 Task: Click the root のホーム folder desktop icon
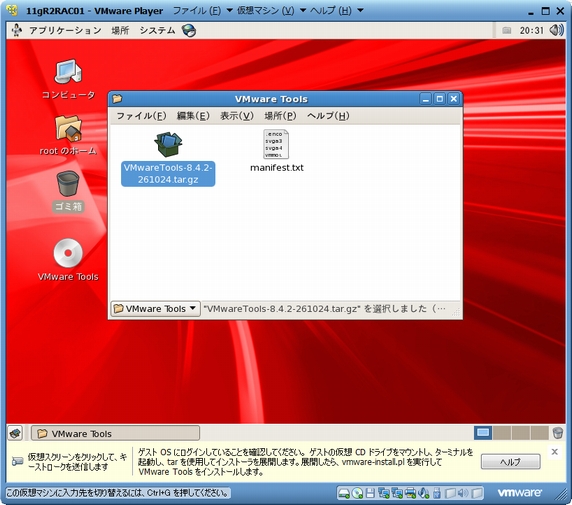(68, 128)
